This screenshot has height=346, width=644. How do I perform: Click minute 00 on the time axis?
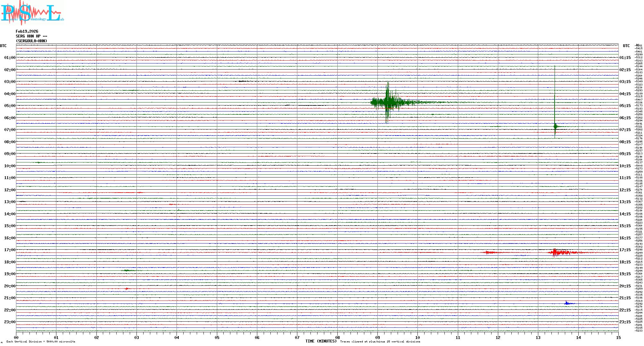pos(16,337)
